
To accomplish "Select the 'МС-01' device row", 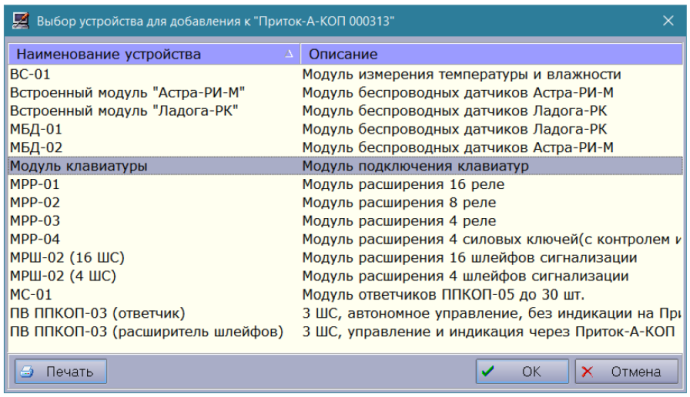I will [345, 294].
